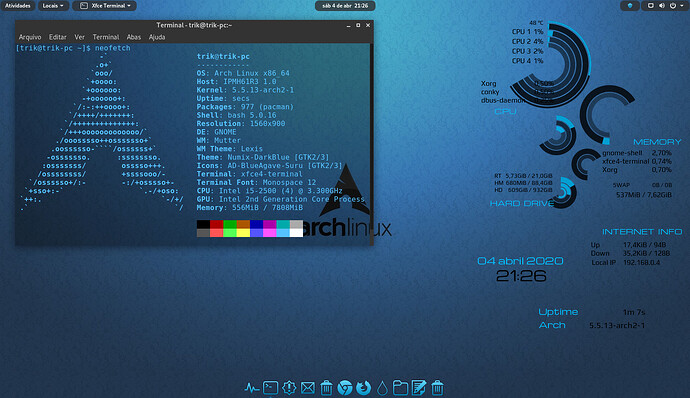Click the dark blue swatch in neofetch palette

[256, 224]
